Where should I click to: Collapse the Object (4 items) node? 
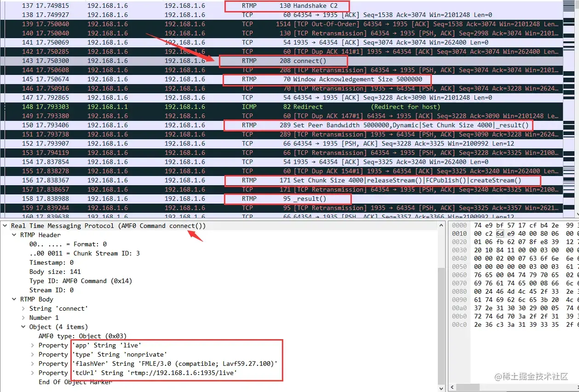coord(23,327)
